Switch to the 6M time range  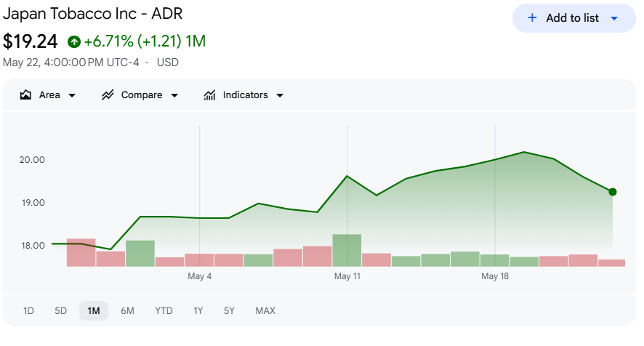coord(127,310)
